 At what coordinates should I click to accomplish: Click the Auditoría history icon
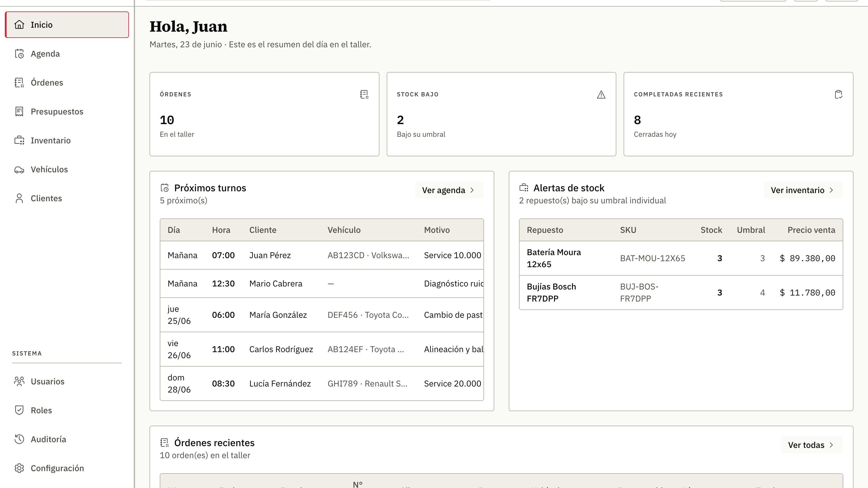tap(19, 439)
